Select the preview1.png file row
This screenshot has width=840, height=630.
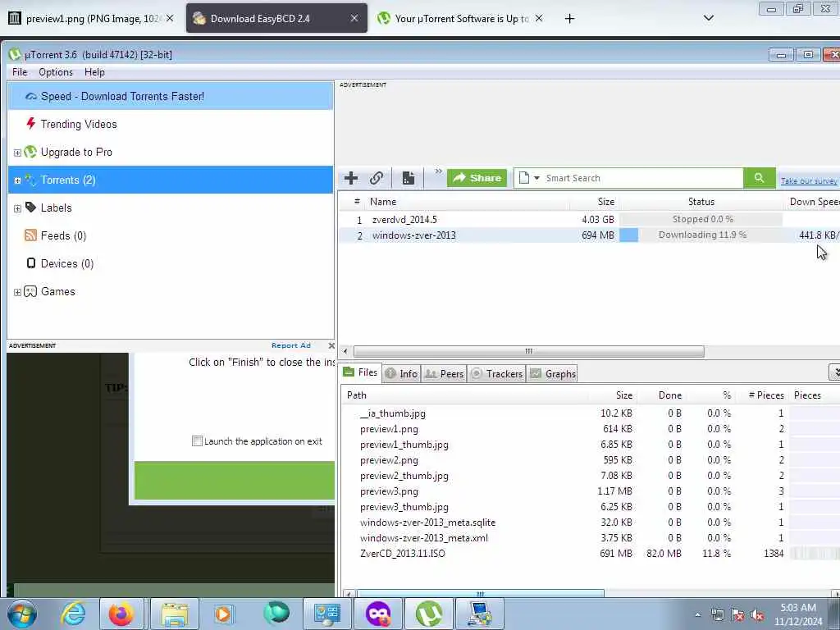589,429
